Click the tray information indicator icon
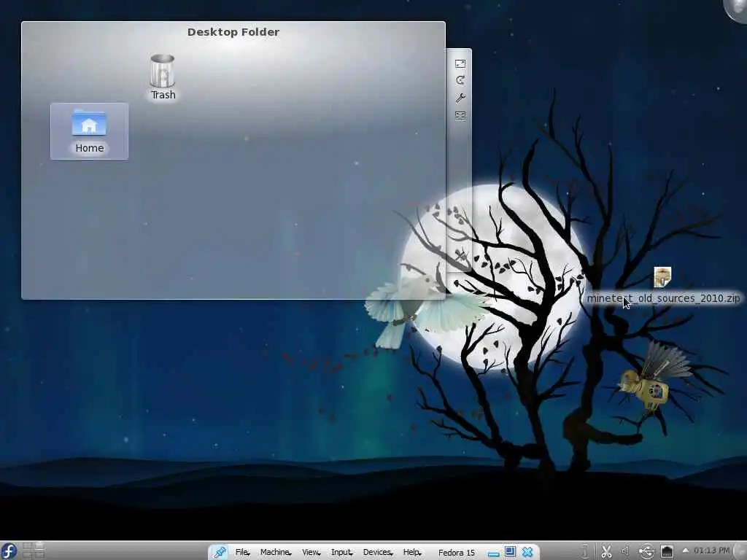This screenshot has height=560, width=747. click(x=586, y=551)
